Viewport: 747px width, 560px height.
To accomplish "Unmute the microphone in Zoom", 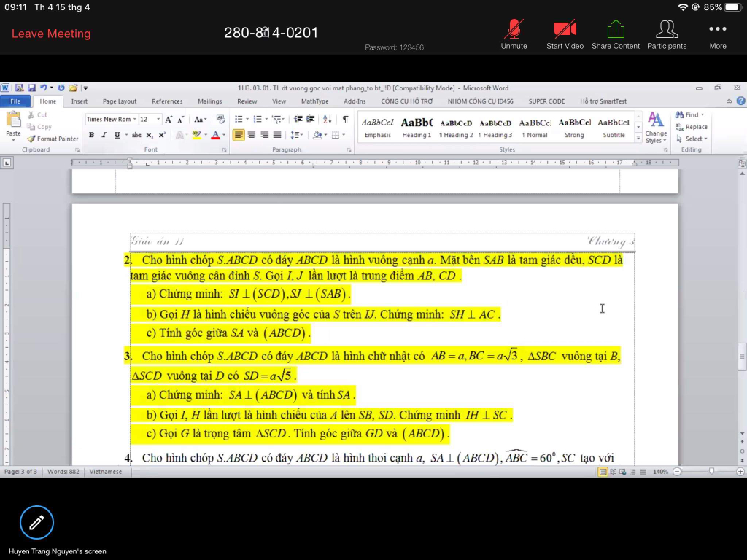I will 514,34.
